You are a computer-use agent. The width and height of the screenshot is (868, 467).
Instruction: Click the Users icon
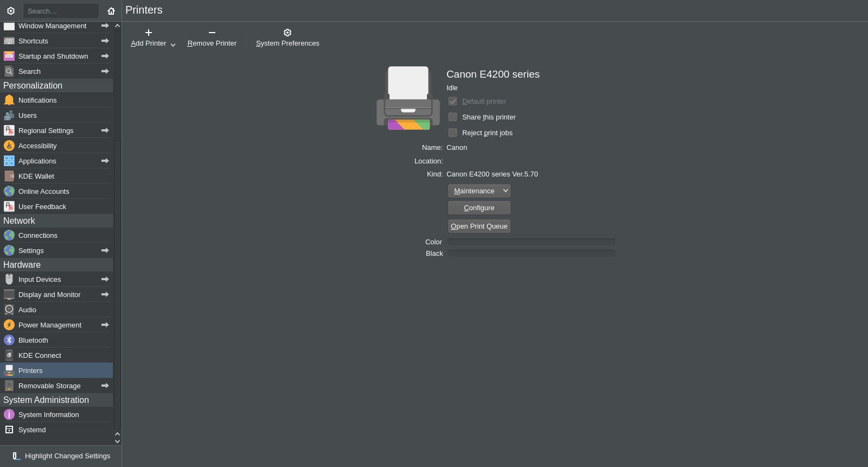[9, 115]
